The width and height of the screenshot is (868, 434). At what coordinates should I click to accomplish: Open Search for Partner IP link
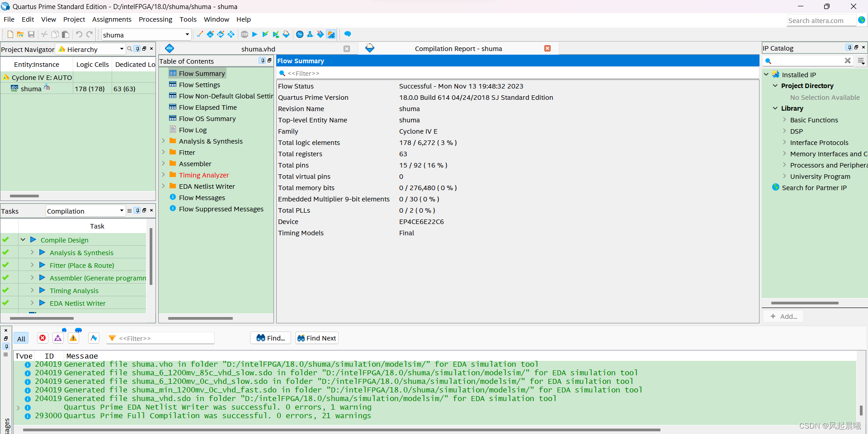(814, 187)
